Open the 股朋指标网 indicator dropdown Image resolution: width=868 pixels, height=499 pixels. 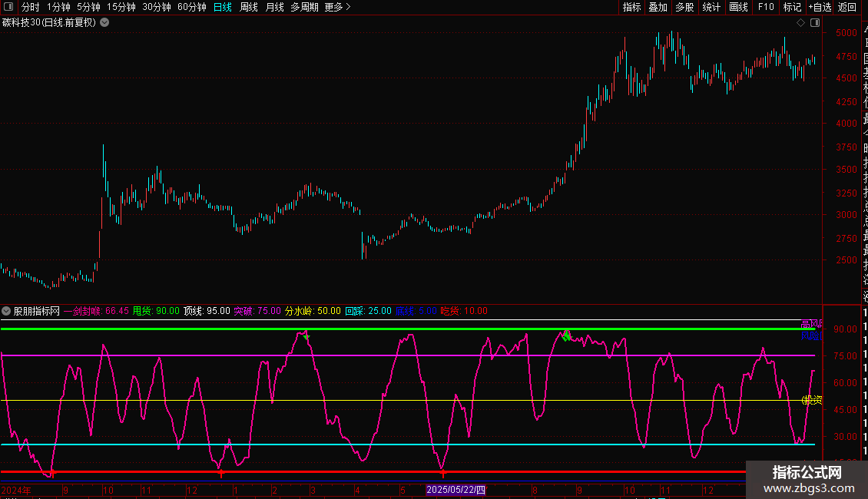(6, 311)
